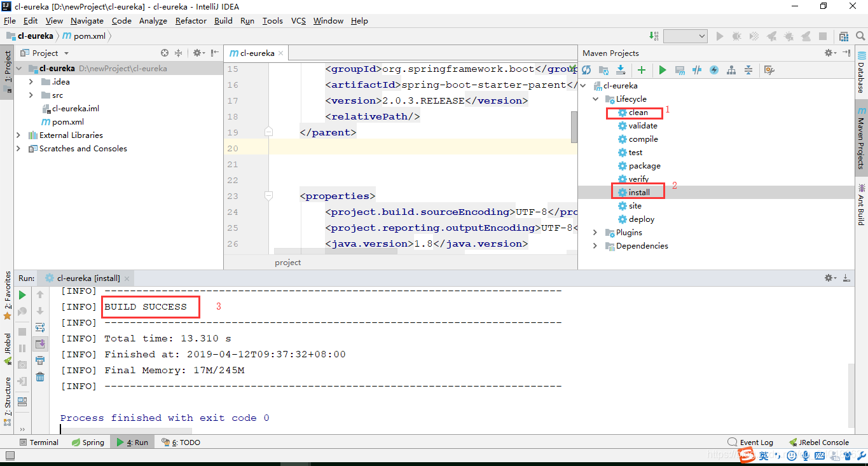Viewport: 868px width, 466px height.
Task: Expand Plugins in Maven tree
Action: tap(595, 232)
